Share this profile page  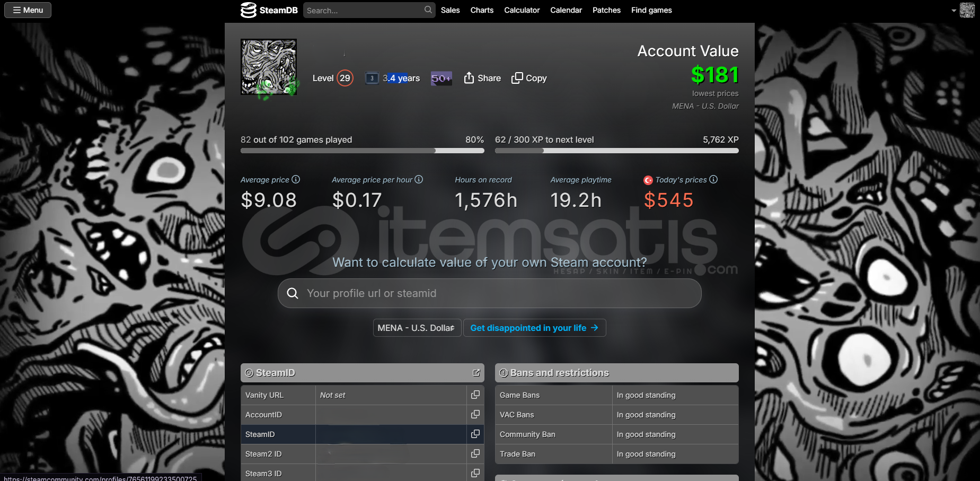point(482,78)
